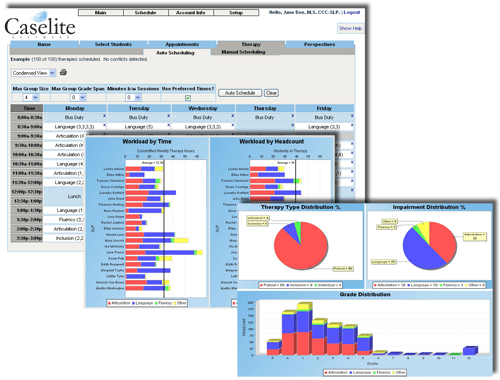Click the Thursday column header
500x380 pixels.
click(265, 108)
